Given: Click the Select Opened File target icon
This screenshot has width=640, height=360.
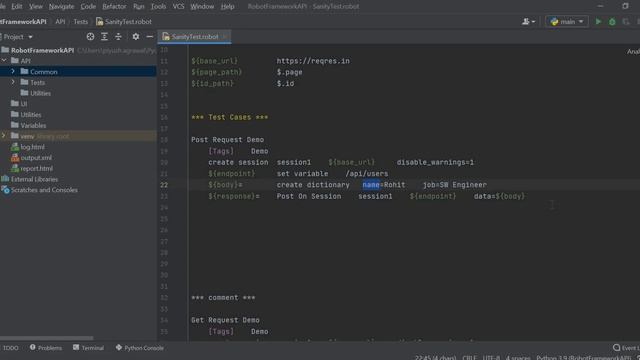Looking at the screenshot, I should 90,37.
